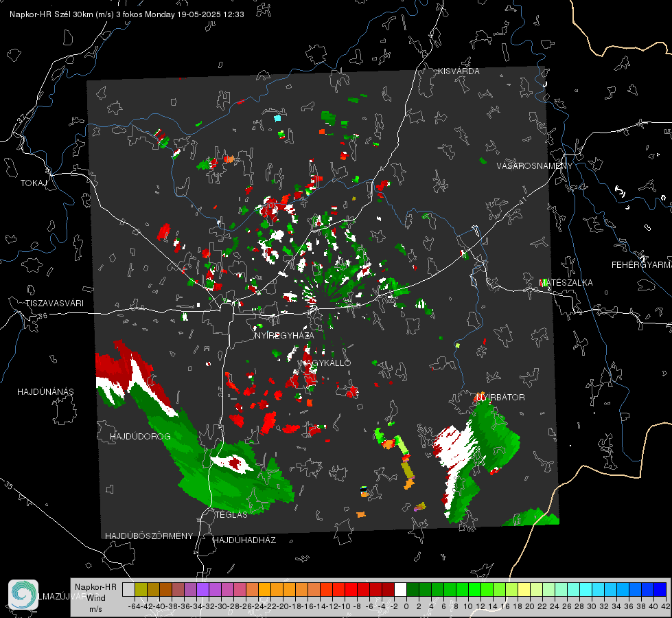Select the TÉGLÁS town label
This screenshot has height=618, width=672.
(231, 514)
